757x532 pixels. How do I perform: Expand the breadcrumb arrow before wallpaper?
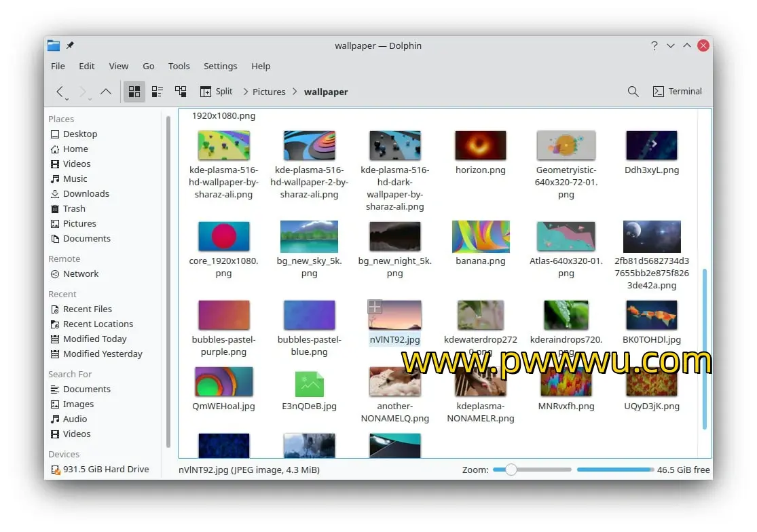(x=295, y=92)
